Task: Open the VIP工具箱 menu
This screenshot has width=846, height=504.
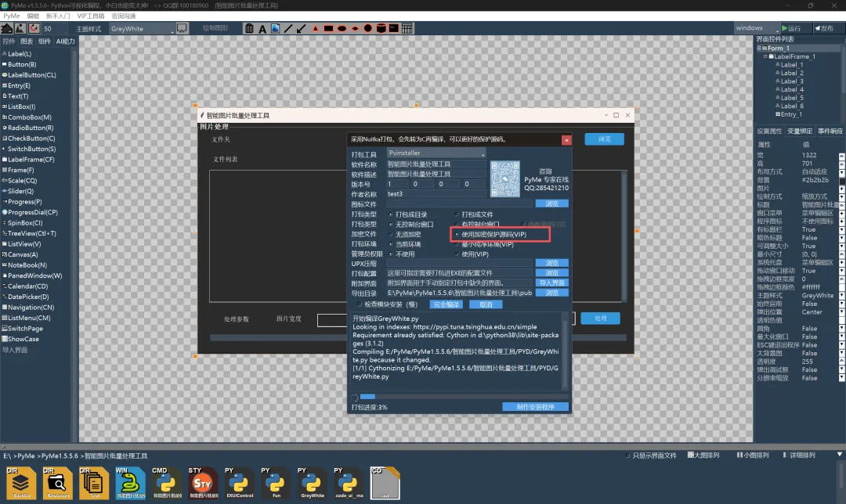Action: [x=91, y=16]
